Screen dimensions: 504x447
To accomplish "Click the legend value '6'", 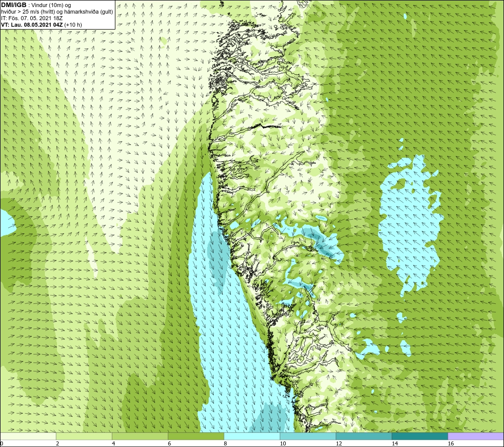I will 169,443.
